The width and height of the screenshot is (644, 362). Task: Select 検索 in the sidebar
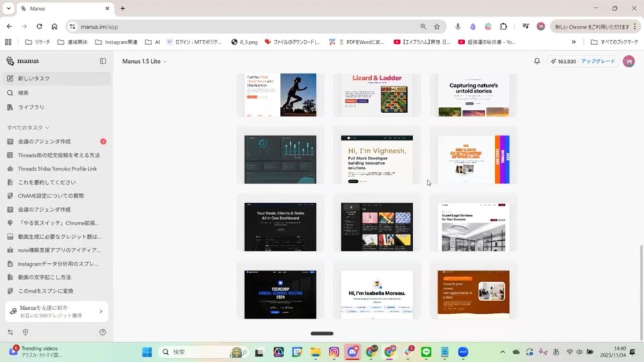point(23,93)
